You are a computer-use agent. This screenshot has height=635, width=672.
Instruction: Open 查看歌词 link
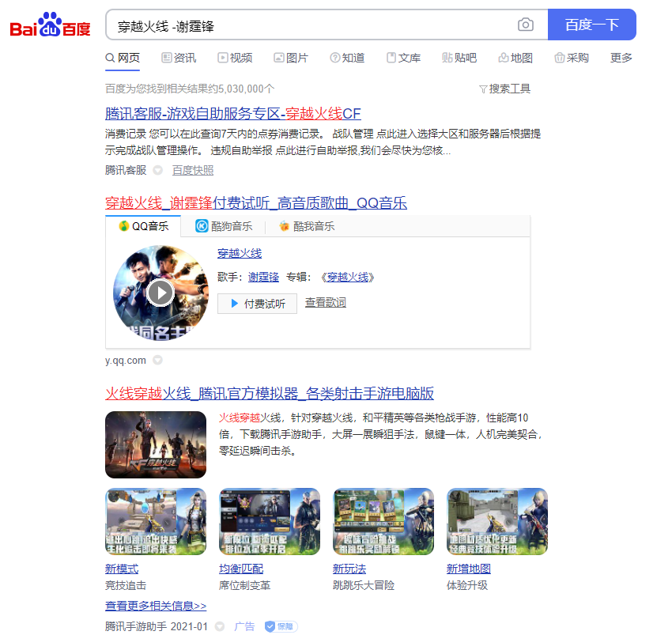tap(325, 303)
